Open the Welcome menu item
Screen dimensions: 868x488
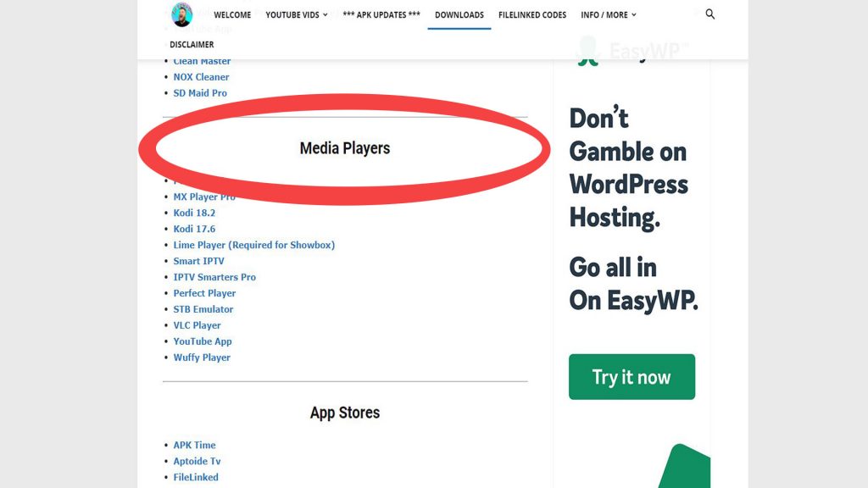(x=232, y=15)
